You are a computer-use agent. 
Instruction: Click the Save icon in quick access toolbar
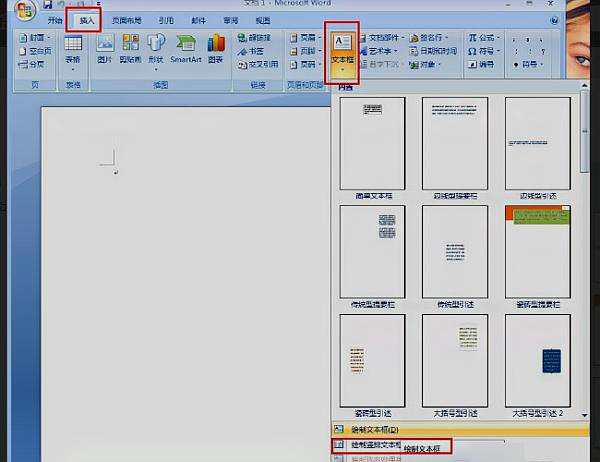click(47, 4)
